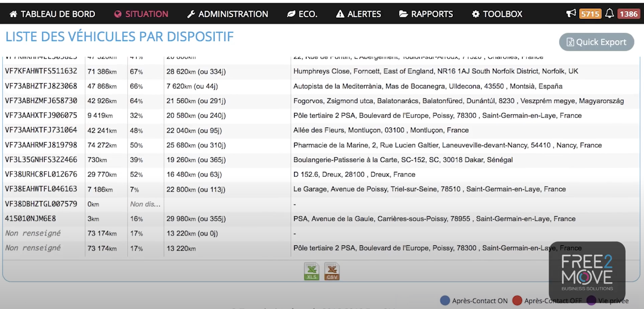Click the Free2Move Business Solutions logo
The height and width of the screenshot is (309, 644).
[587, 272]
